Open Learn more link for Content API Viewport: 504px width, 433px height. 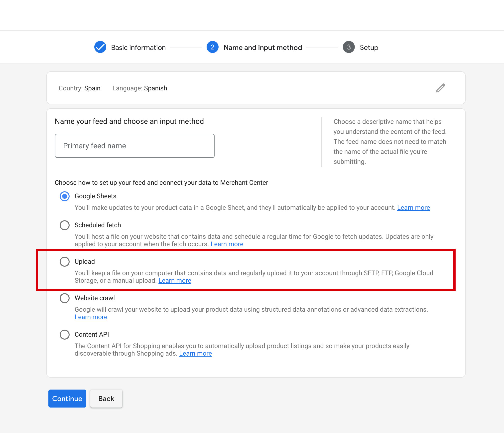pos(196,353)
